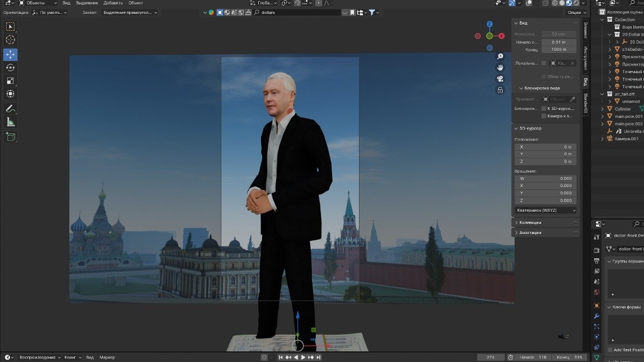Enable lock to 3D cursor checkbox

pos(544,109)
